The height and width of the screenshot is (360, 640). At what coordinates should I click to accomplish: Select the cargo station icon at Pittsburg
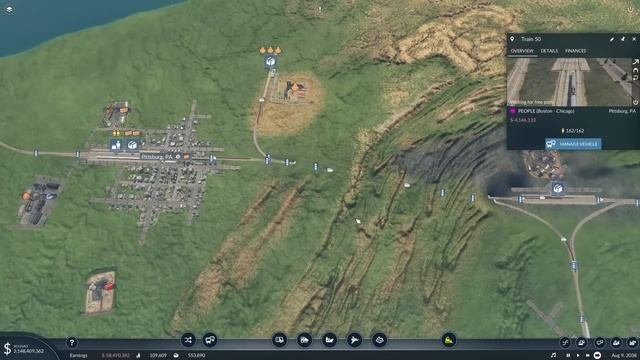coord(132,144)
